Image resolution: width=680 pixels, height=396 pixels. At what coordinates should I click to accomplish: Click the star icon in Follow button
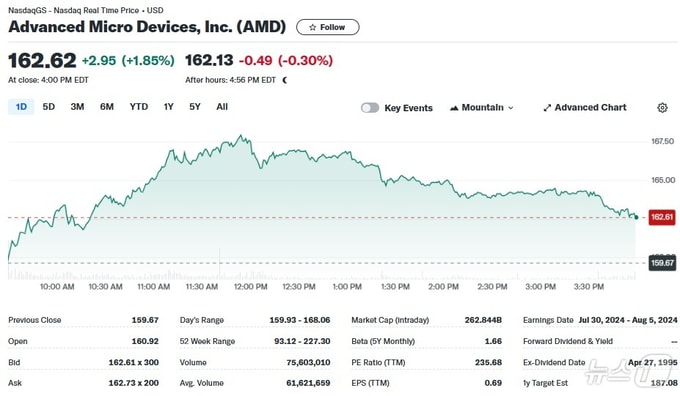[312, 27]
